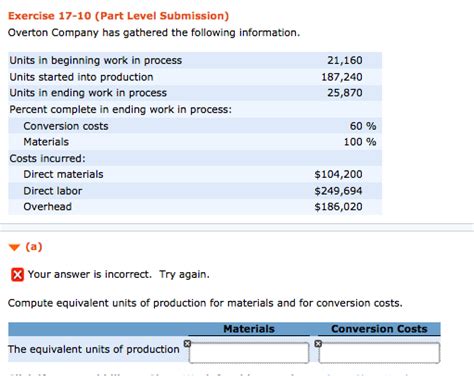The width and height of the screenshot is (474, 376).
Task: Click the value "21,160" for beginning work in process
Action: (345, 60)
